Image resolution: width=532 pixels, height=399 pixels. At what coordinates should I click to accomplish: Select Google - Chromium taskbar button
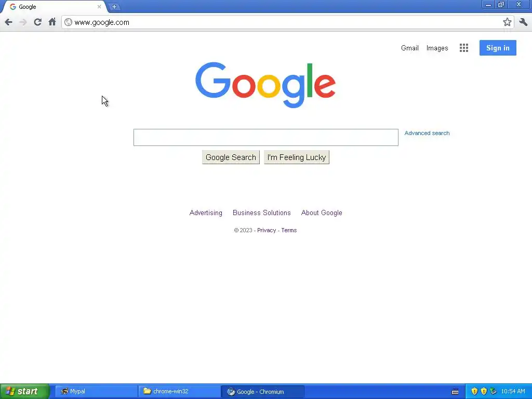[x=262, y=392]
